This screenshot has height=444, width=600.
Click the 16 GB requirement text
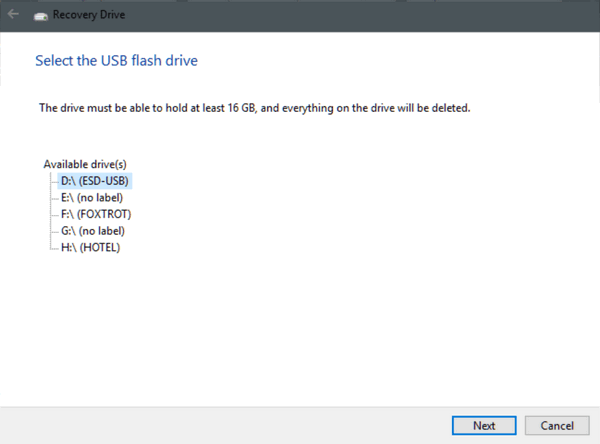(x=241, y=108)
